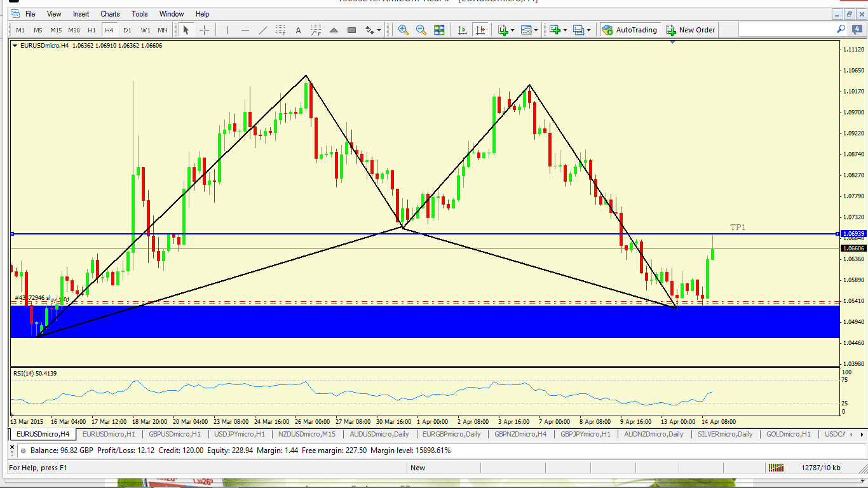Click the zoom in magnifier icon

point(403,30)
